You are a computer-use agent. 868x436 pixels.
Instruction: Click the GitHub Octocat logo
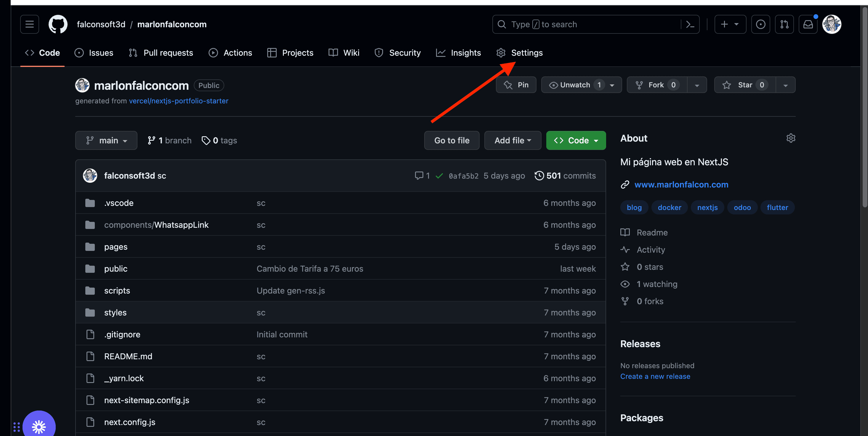58,24
